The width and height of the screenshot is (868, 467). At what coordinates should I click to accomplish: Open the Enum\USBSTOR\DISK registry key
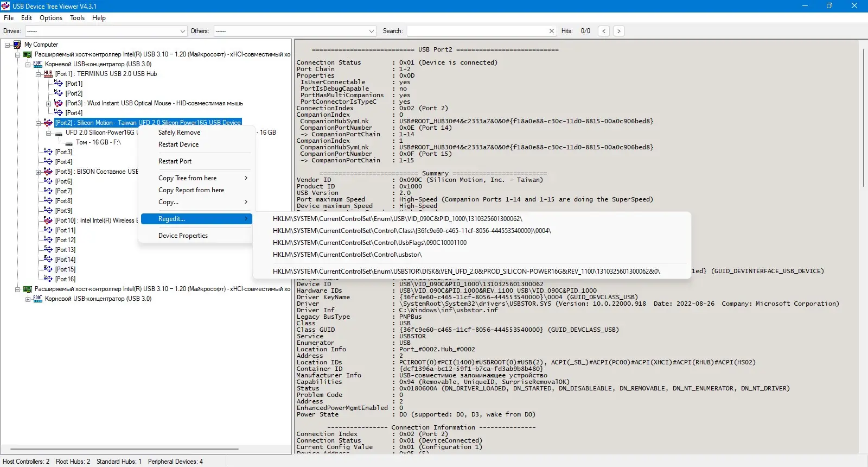(472, 272)
